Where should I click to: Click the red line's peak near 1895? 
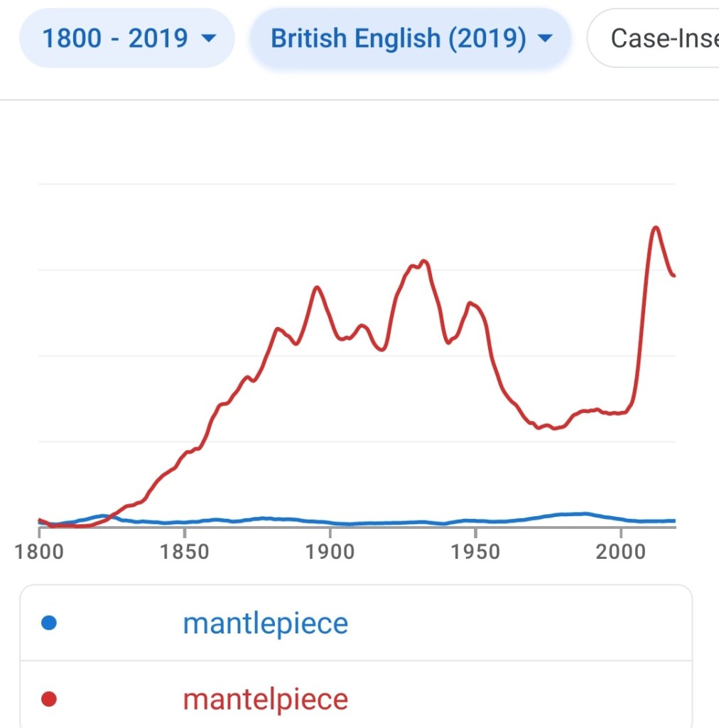[x=317, y=287]
